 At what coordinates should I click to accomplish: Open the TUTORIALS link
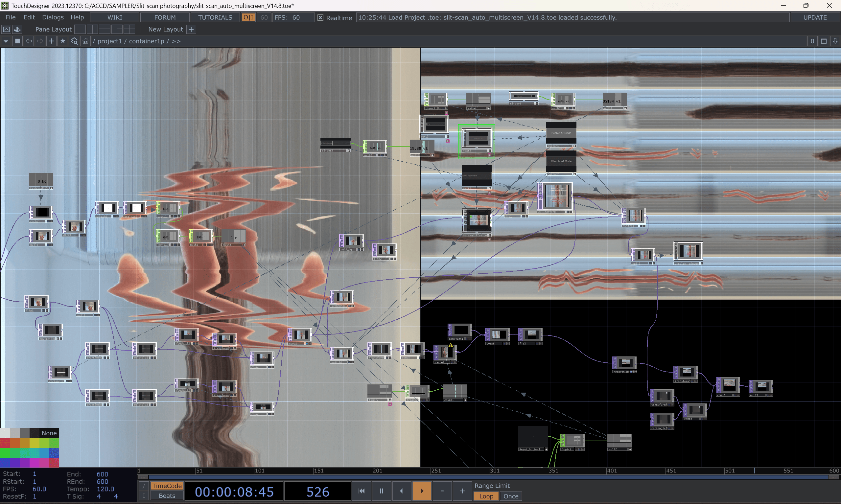coord(215,17)
